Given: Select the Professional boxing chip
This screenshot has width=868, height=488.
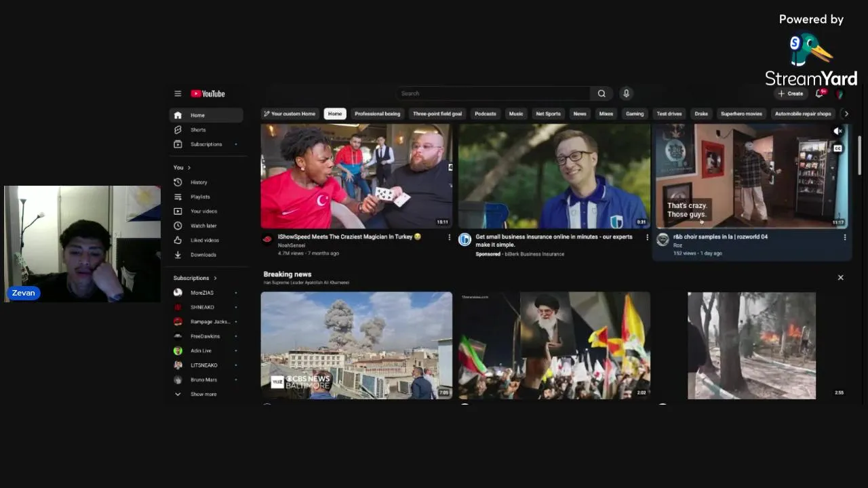Looking at the screenshot, I should (x=377, y=114).
